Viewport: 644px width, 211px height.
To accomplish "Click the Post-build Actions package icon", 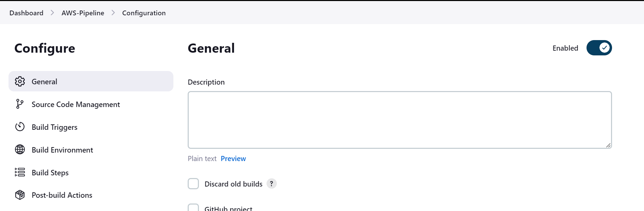I will 20,195.
